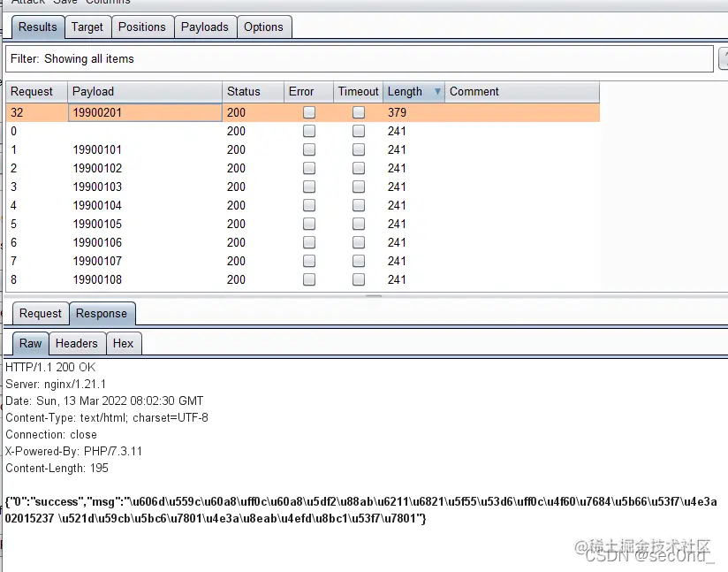Toggle Error checkbox for payload 19900101
The width and height of the screenshot is (728, 572).
[x=309, y=149]
